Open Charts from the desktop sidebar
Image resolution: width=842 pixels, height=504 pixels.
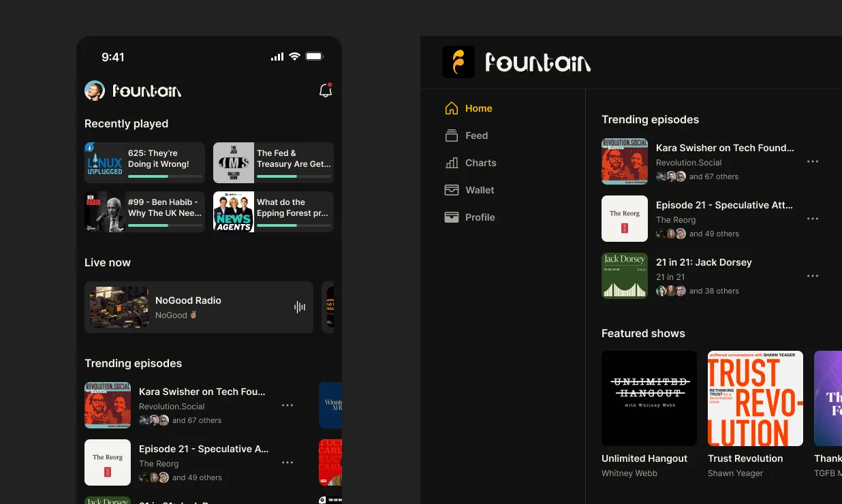pyautogui.click(x=470, y=163)
